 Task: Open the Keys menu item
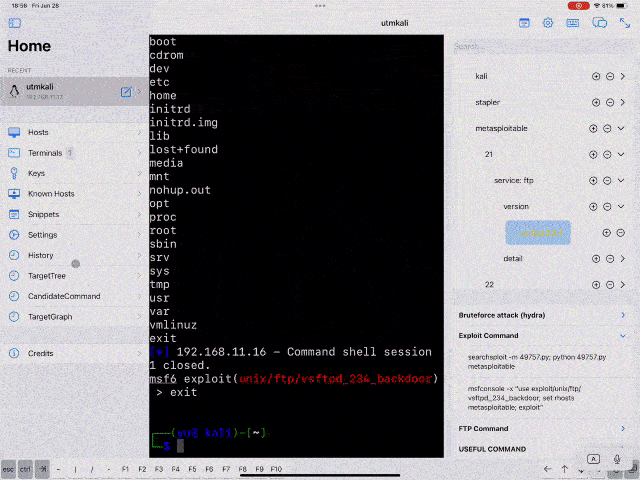coord(75,173)
